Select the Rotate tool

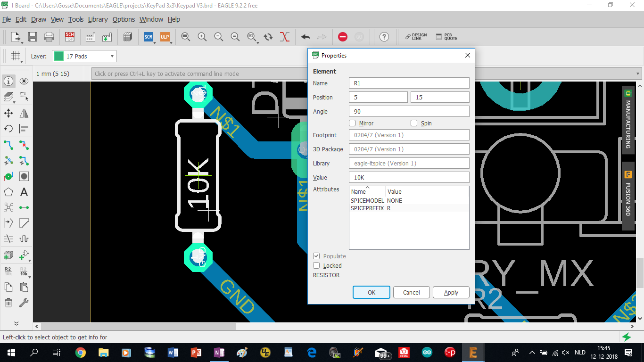pos(8,129)
